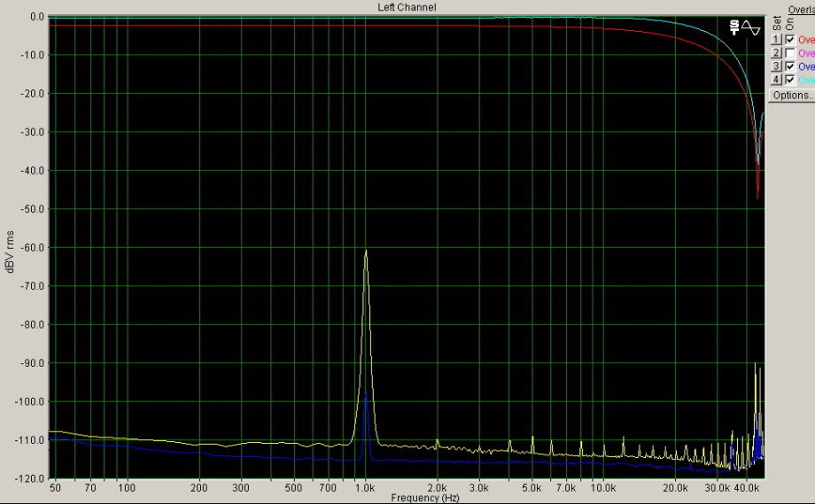Enable overlay 2 On checkbox
Viewport: 815px width, 504px height.
pos(790,53)
